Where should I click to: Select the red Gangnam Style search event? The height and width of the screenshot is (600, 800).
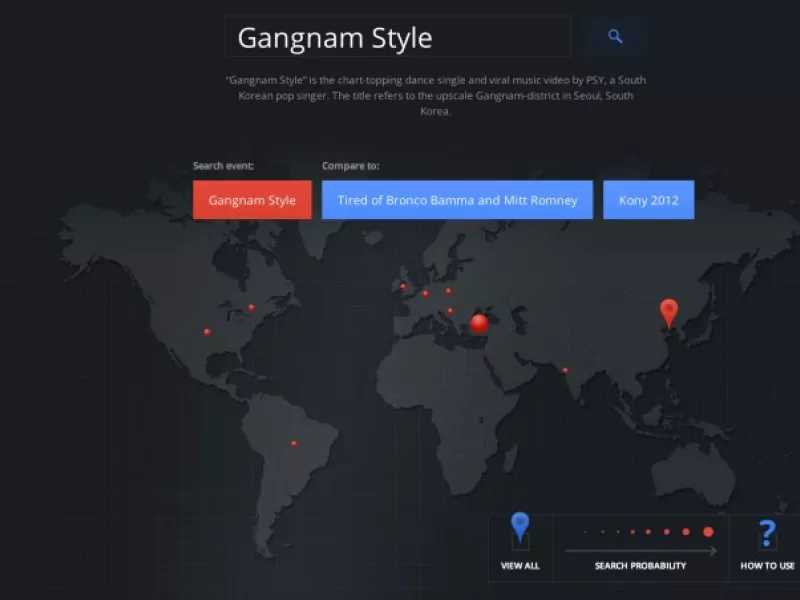click(252, 200)
